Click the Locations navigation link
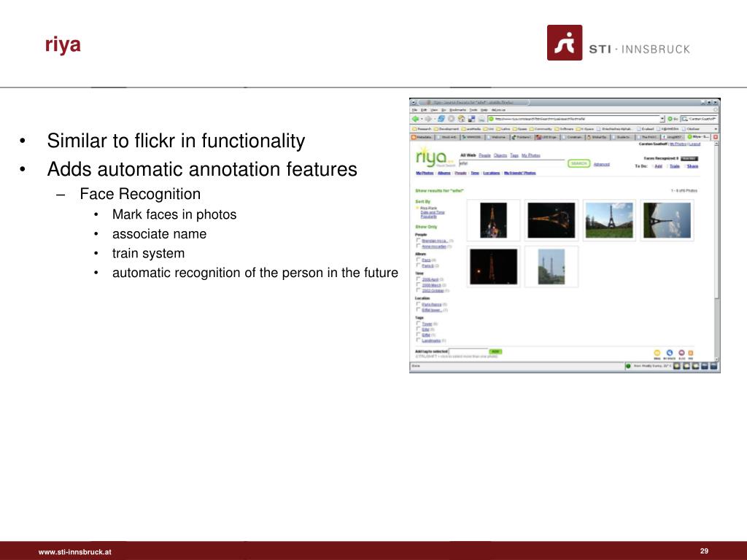The width and height of the screenshot is (747, 560). pos(491,173)
